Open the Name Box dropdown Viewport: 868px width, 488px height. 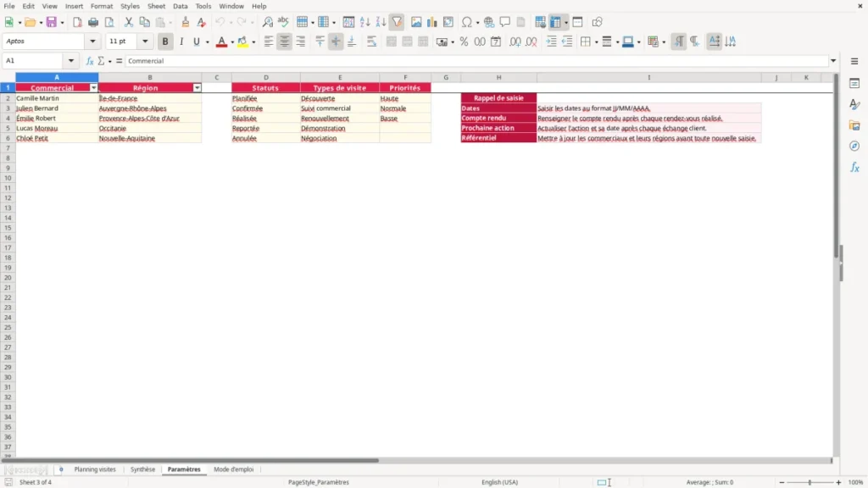click(x=71, y=61)
